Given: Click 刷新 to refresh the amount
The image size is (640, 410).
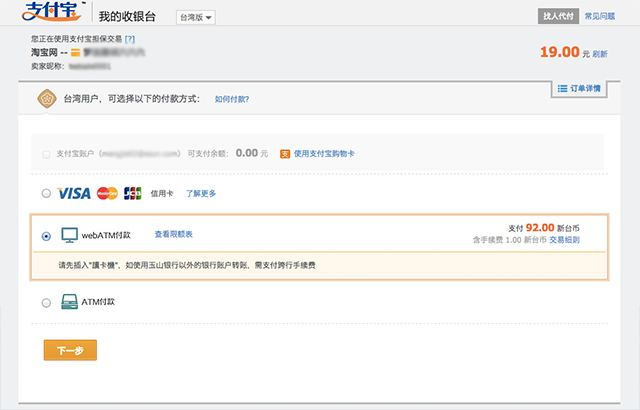Looking at the screenshot, I should click(600, 54).
